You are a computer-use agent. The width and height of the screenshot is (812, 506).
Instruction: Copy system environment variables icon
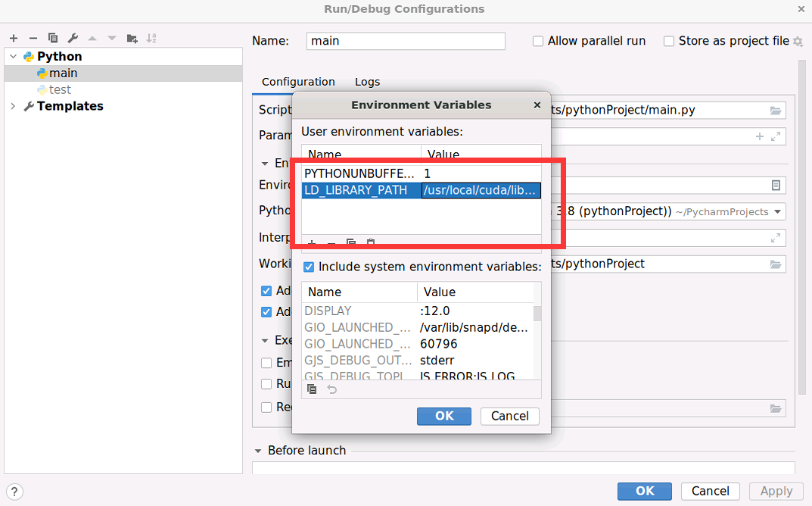pyautogui.click(x=312, y=389)
